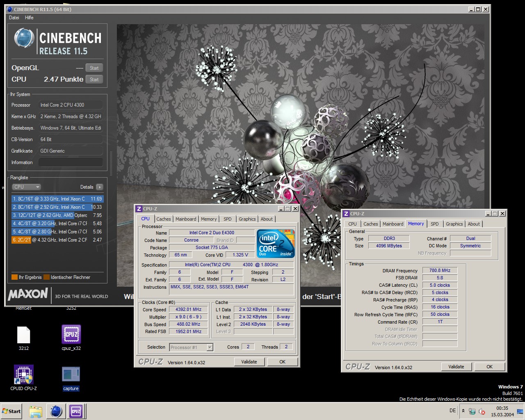Open Processor #1 selection dropdown
The width and height of the screenshot is (525, 420).
(191, 347)
